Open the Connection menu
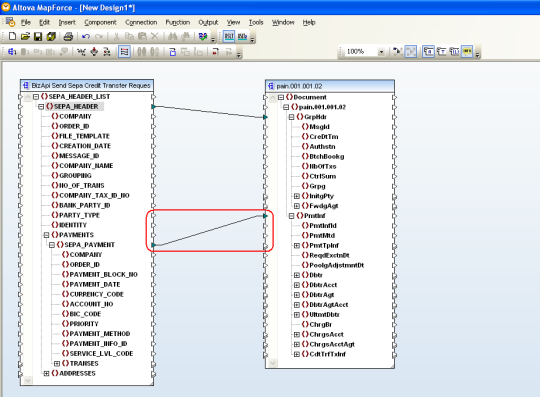Screen dimensions: 540x397 141,22
